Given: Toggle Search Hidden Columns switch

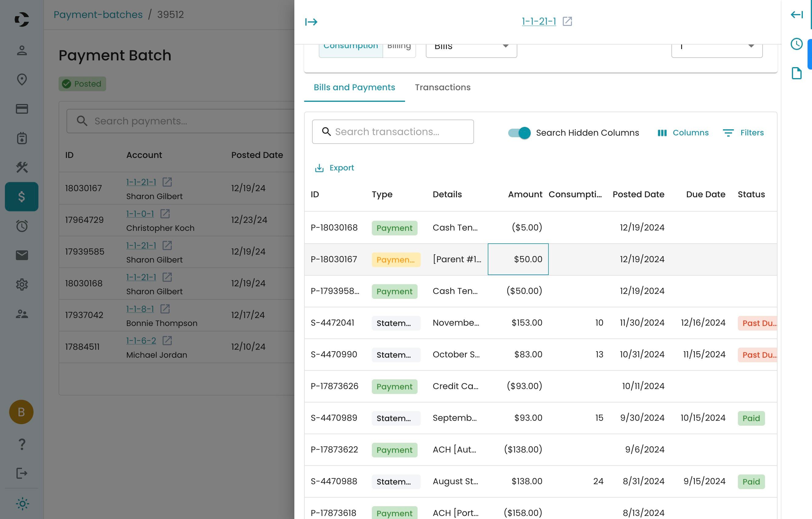Looking at the screenshot, I should coord(519,133).
